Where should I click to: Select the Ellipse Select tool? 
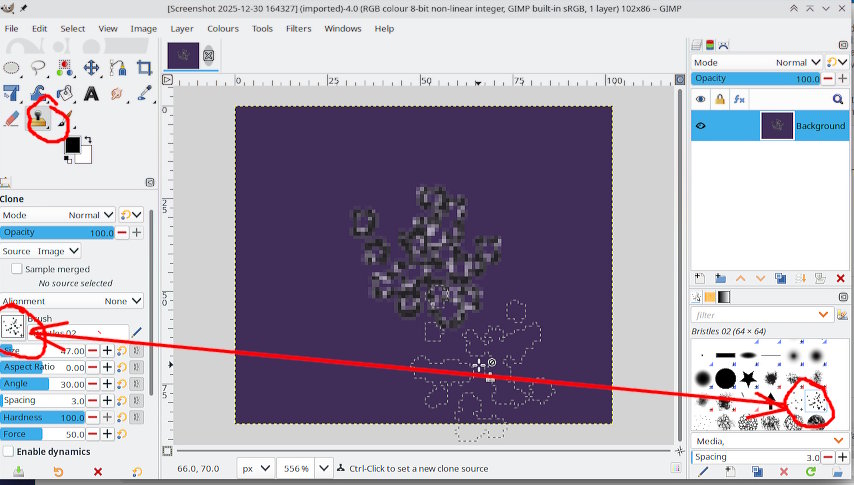point(12,68)
